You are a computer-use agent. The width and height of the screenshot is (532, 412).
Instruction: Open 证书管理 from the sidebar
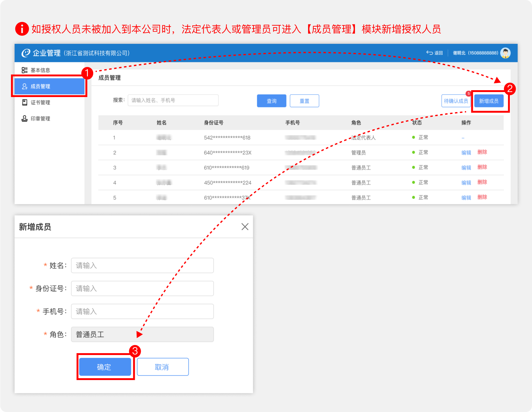pyautogui.click(x=40, y=103)
